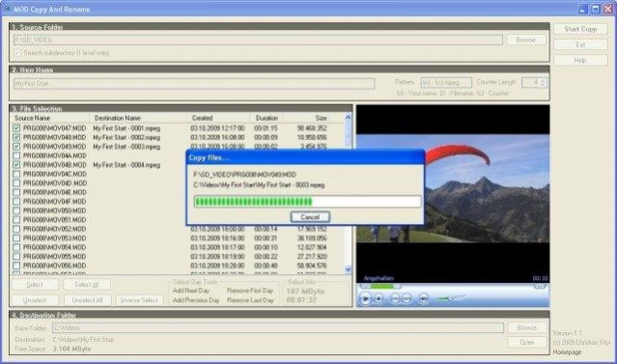
Task: Click the MOD Copy And Rename title icon
Action: point(7,9)
